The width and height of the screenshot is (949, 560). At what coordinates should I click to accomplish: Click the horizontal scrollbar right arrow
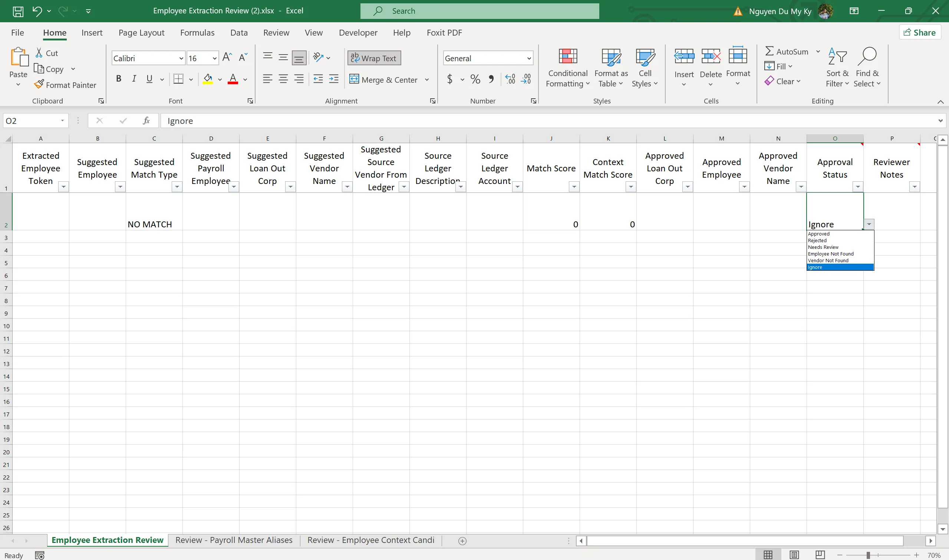(930, 541)
